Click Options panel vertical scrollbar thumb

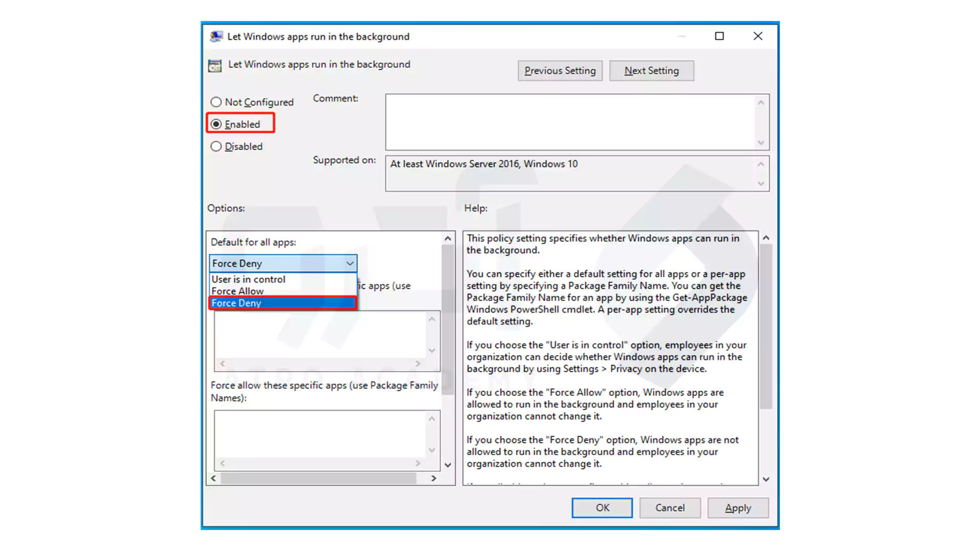pos(448,320)
